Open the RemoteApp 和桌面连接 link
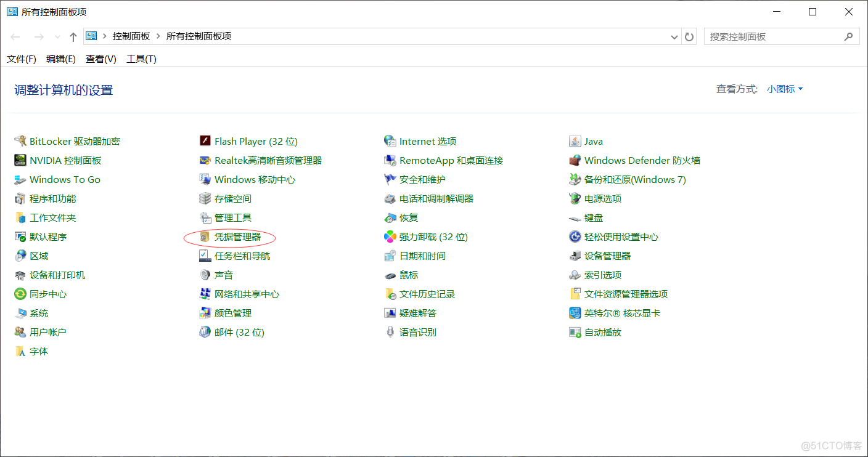Image resolution: width=868 pixels, height=457 pixels. point(451,160)
